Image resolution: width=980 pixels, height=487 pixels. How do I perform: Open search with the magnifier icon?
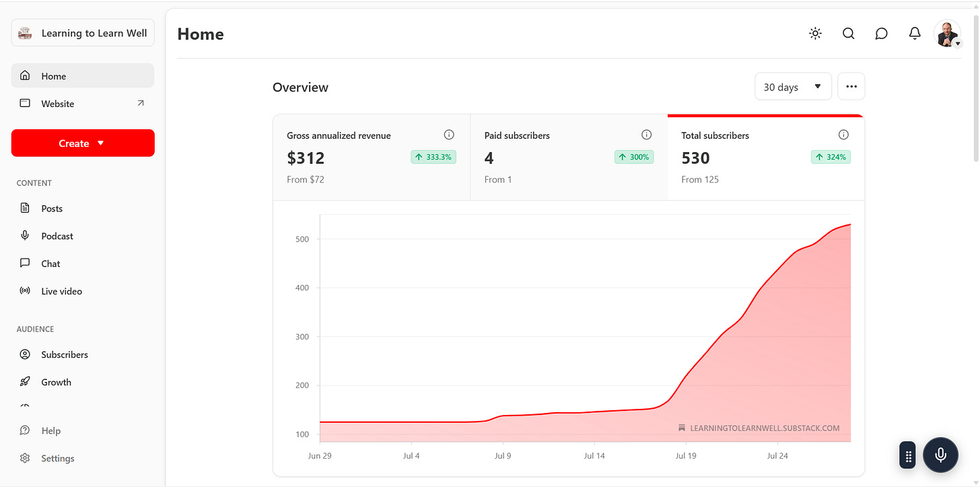click(848, 34)
